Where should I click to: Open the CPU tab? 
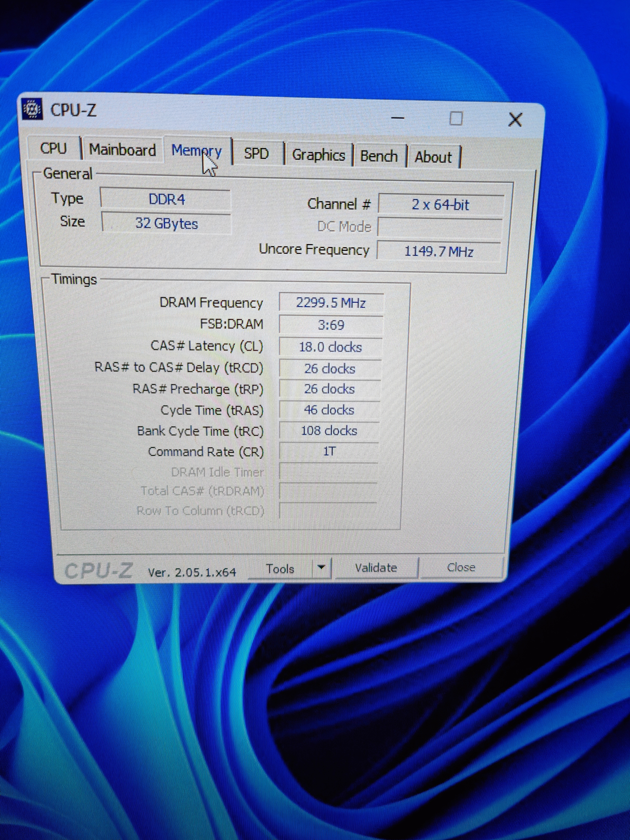coord(54,148)
